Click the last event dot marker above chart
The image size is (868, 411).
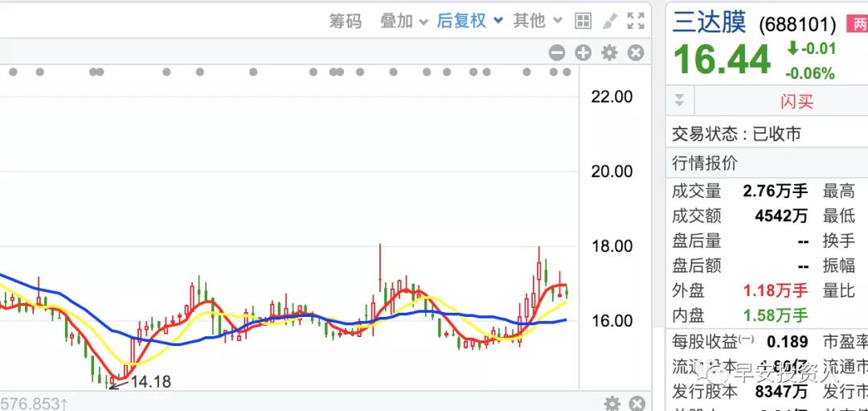(x=568, y=72)
